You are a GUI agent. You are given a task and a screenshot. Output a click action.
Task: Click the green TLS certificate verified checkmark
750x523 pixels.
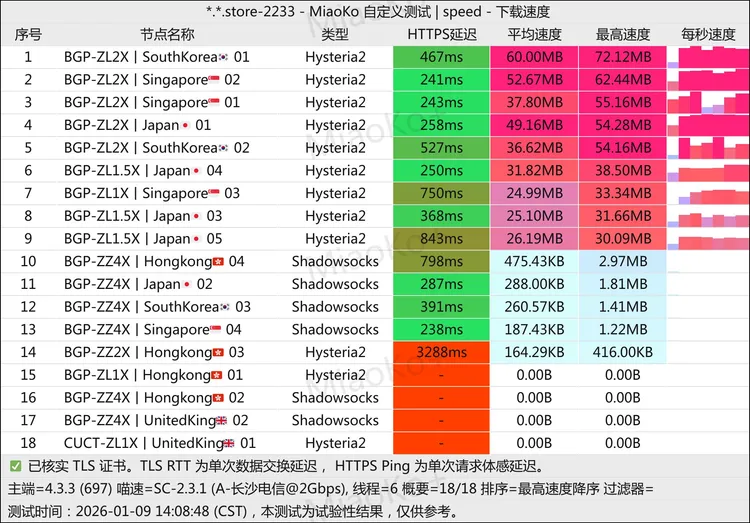click(x=15, y=466)
